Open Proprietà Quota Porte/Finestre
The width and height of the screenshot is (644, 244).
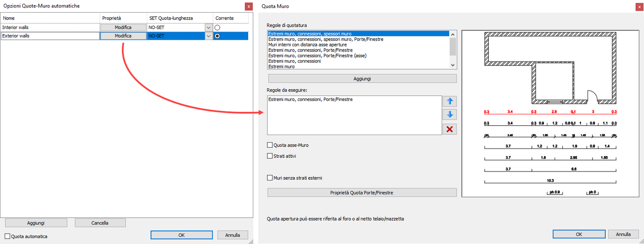click(362, 193)
